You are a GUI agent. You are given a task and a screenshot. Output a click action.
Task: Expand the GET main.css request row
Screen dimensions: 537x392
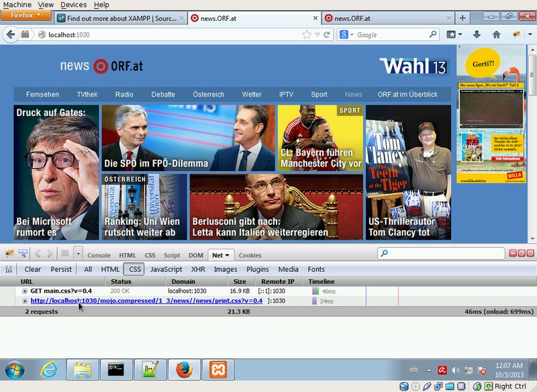point(25,291)
